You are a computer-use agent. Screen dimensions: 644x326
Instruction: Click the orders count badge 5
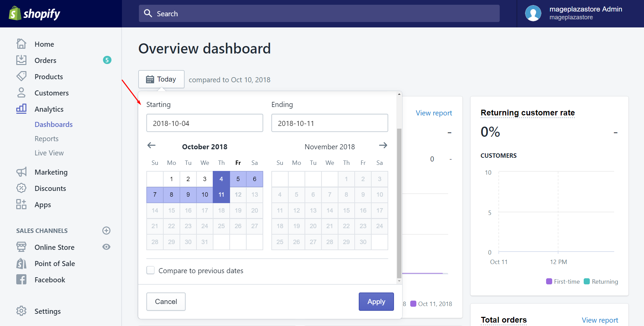click(107, 60)
